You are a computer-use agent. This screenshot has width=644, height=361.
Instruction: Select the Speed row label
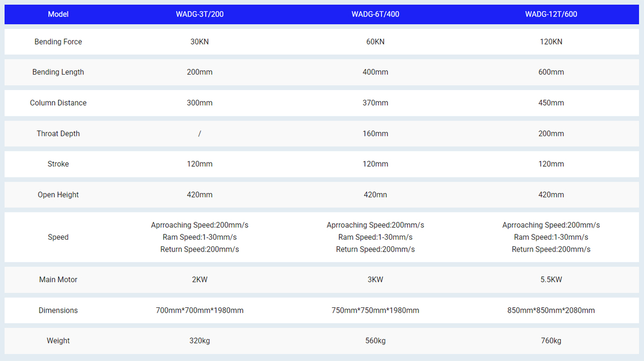coord(58,237)
